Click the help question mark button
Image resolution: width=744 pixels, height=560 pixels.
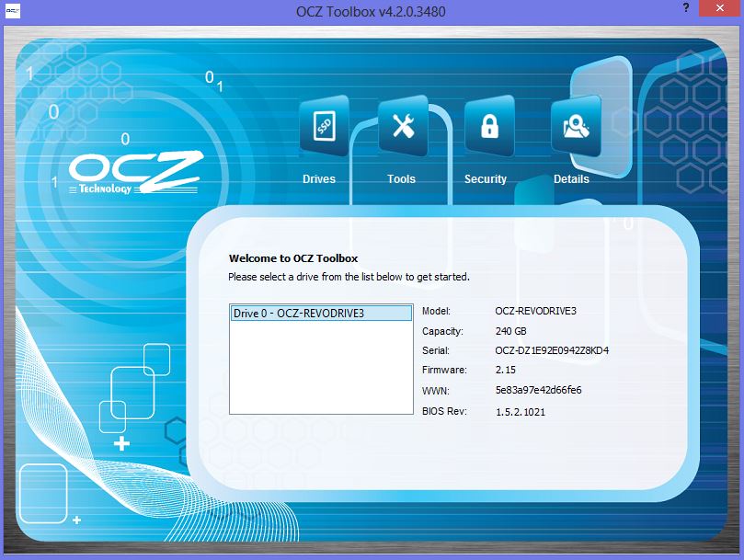tap(686, 7)
